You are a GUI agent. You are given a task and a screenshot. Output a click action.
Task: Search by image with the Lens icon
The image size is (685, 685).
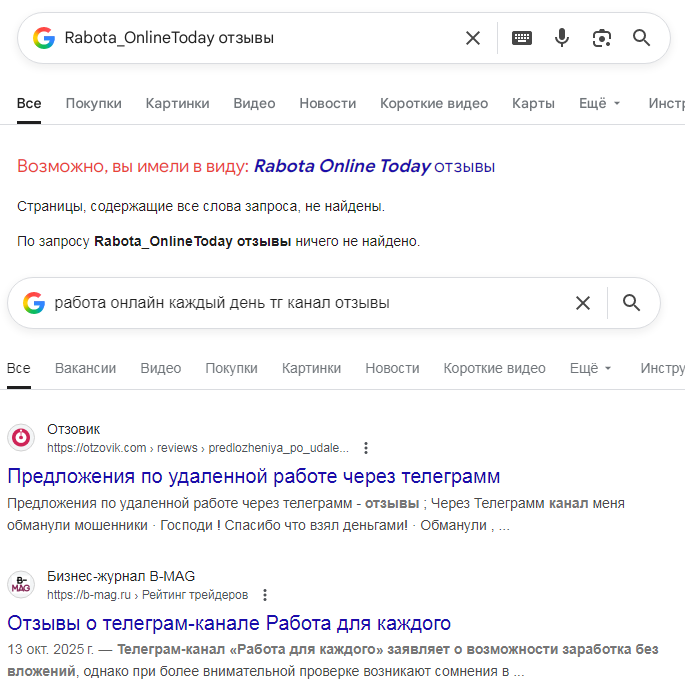pyautogui.click(x=601, y=38)
